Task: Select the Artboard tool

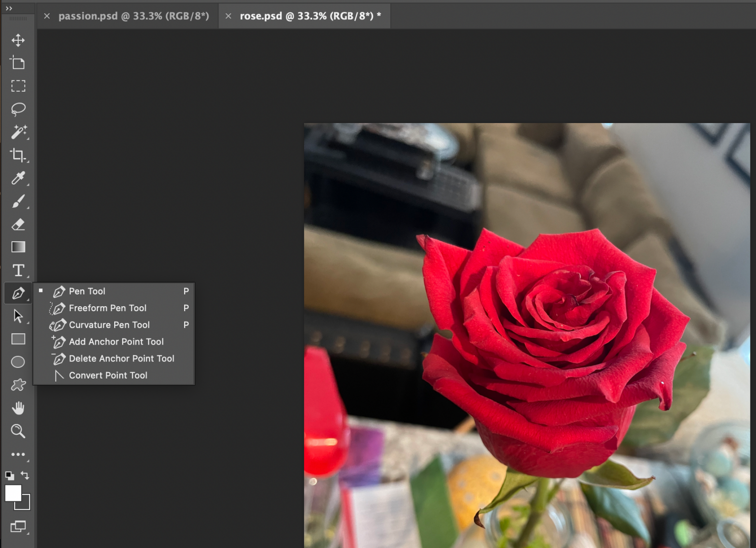Action: coord(18,63)
